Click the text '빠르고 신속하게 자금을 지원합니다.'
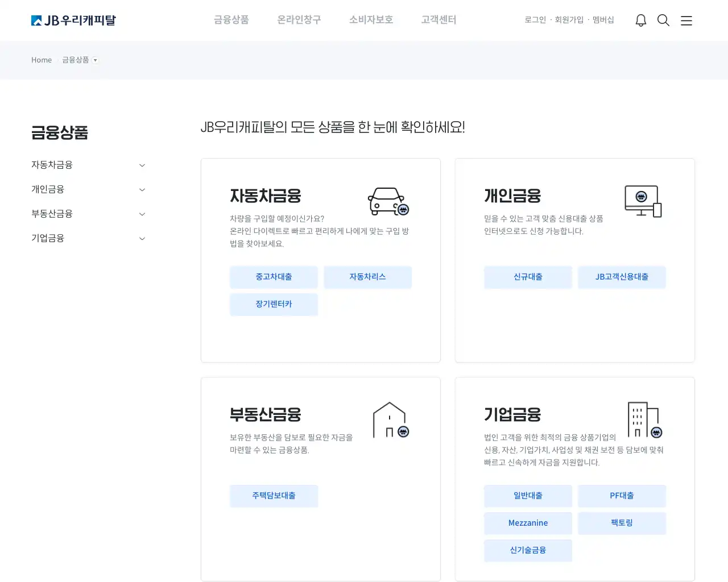728x582 pixels. click(x=542, y=463)
